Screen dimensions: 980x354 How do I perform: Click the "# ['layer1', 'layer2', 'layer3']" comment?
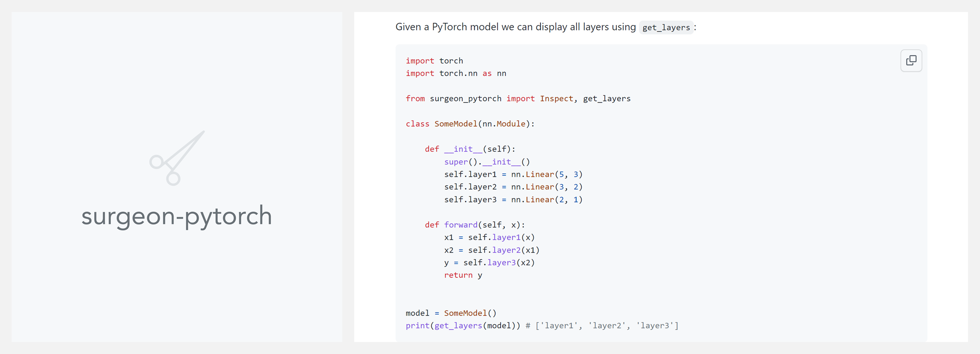click(x=602, y=326)
